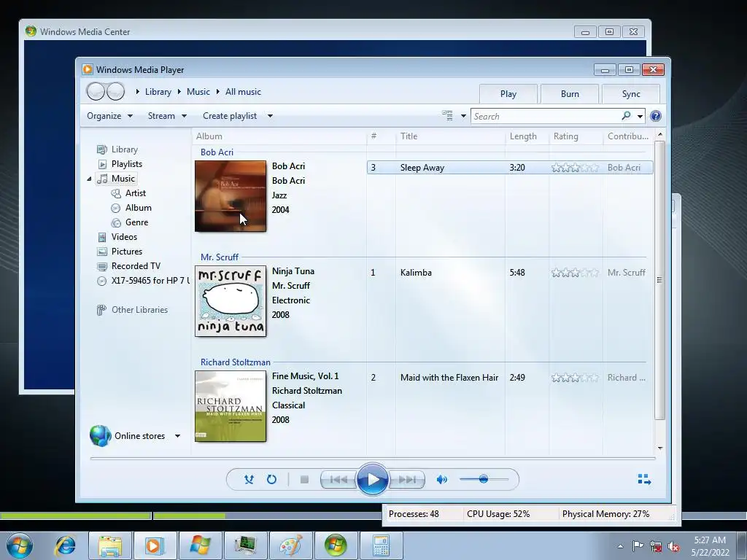Switch to the Burn tab
Viewport: 747px width, 560px height.
[570, 94]
